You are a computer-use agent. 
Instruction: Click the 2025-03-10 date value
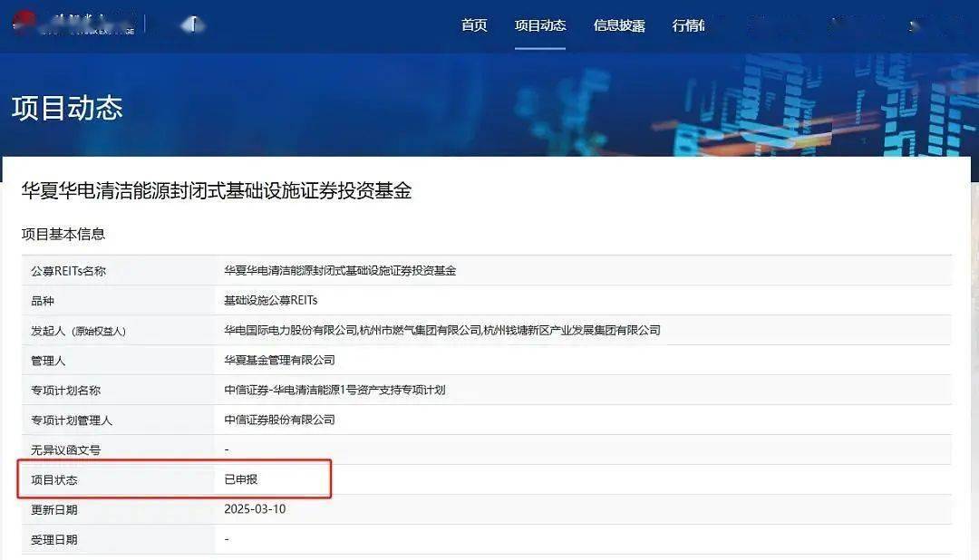point(255,509)
